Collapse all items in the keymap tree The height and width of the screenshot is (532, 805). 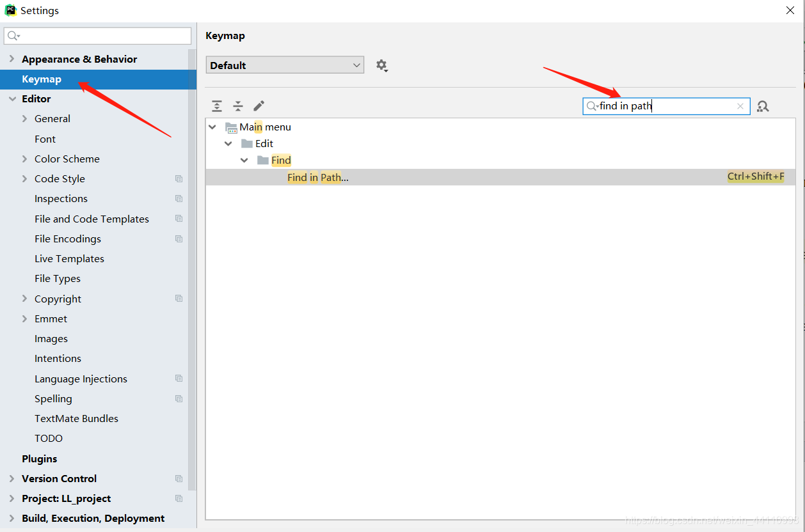click(237, 106)
